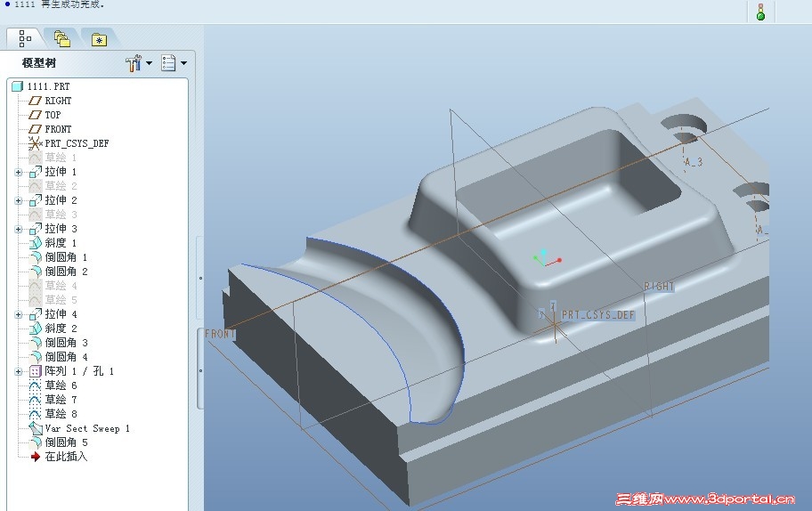Click the 拉伸 4 extrude icon

coord(36,314)
